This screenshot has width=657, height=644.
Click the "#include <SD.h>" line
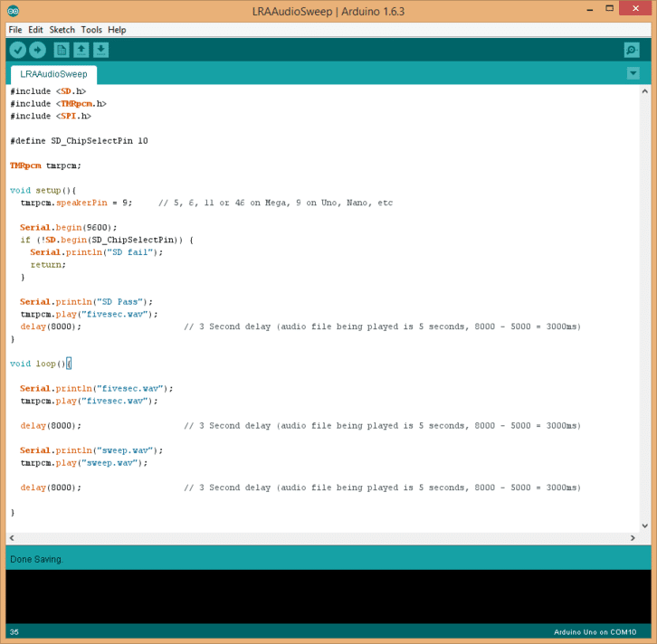(x=48, y=91)
